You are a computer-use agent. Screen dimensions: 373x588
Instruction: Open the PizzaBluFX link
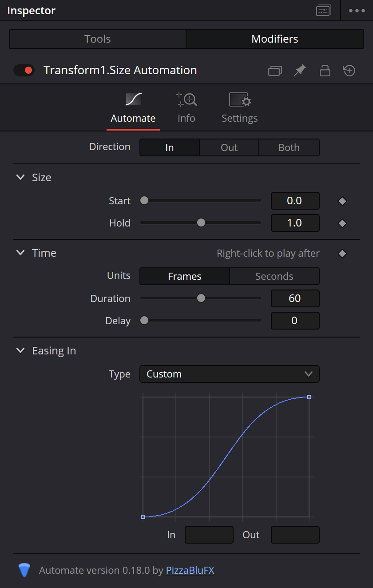tap(190, 570)
